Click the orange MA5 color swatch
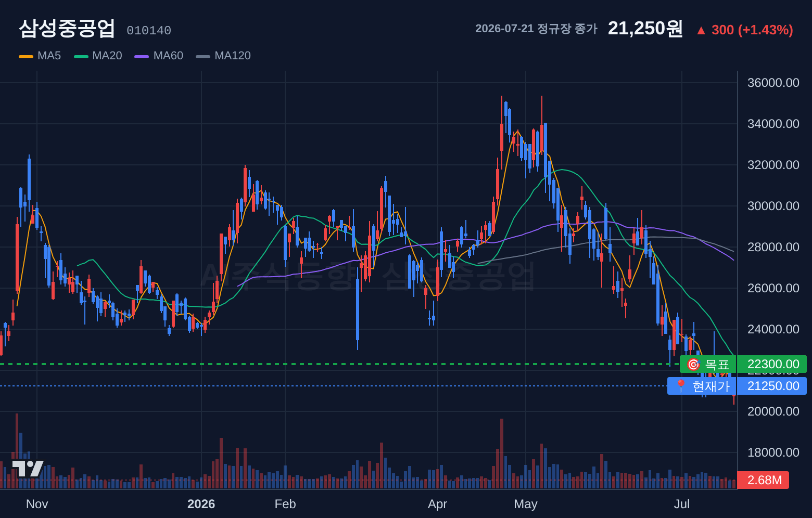812x518 pixels. (26, 56)
